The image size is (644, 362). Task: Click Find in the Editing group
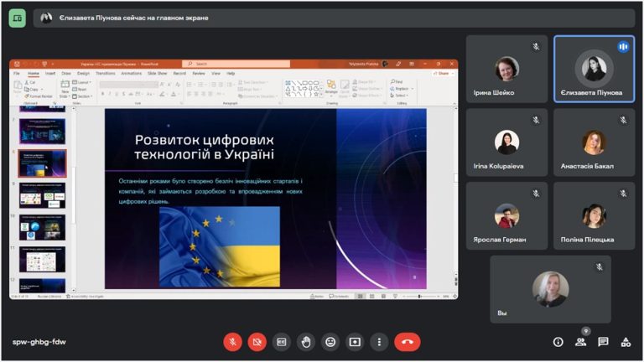click(x=397, y=81)
